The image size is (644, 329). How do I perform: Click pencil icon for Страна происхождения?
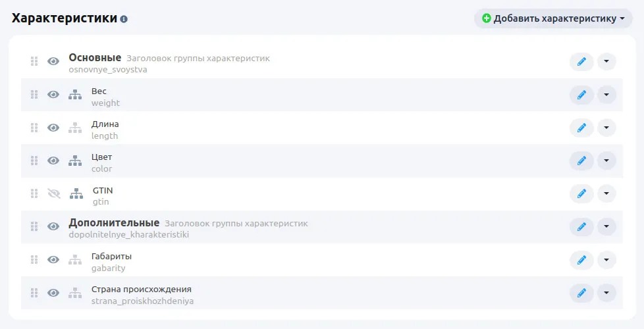(x=581, y=292)
